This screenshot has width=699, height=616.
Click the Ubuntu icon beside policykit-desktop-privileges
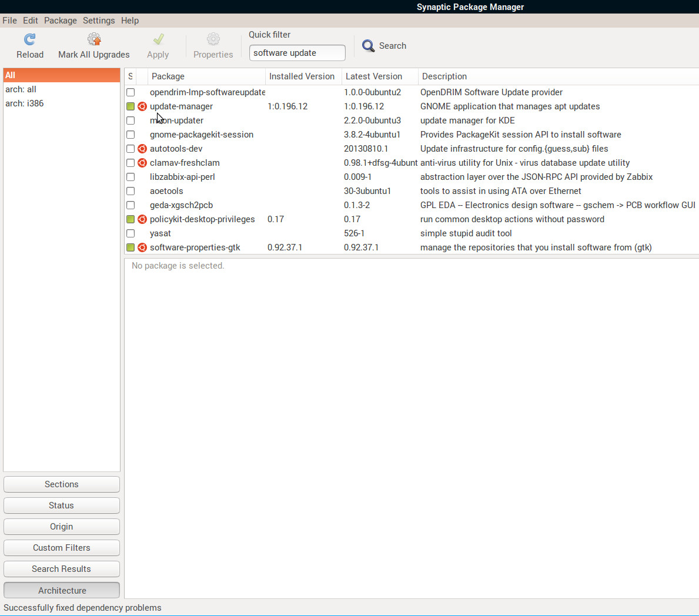[142, 219]
